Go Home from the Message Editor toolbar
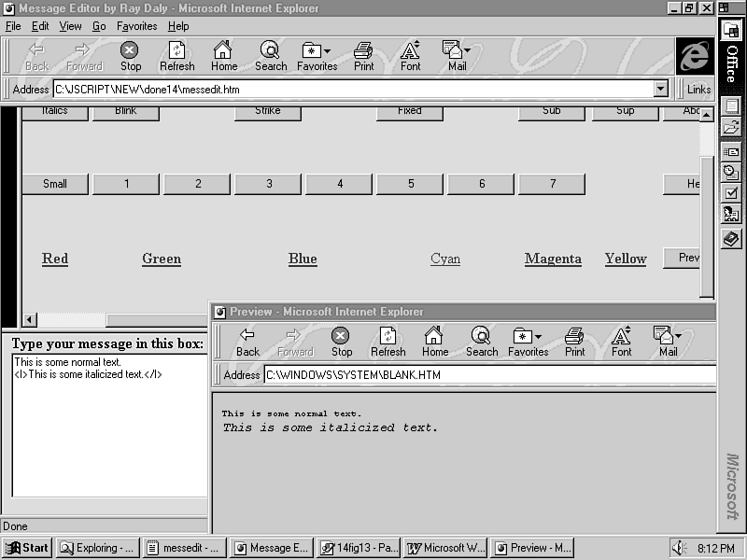The width and height of the screenshot is (747, 560). 224,56
